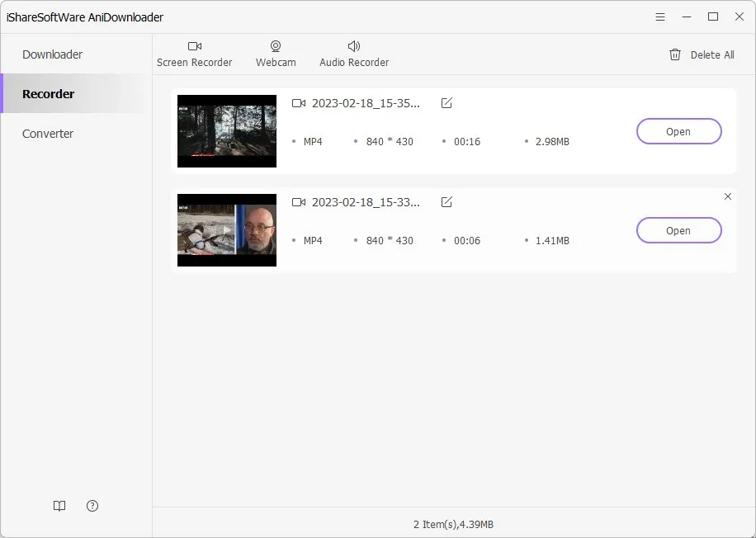Open the Screen Recorder tool
The height and width of the screenshot is (538, 756).
(194, 54)
